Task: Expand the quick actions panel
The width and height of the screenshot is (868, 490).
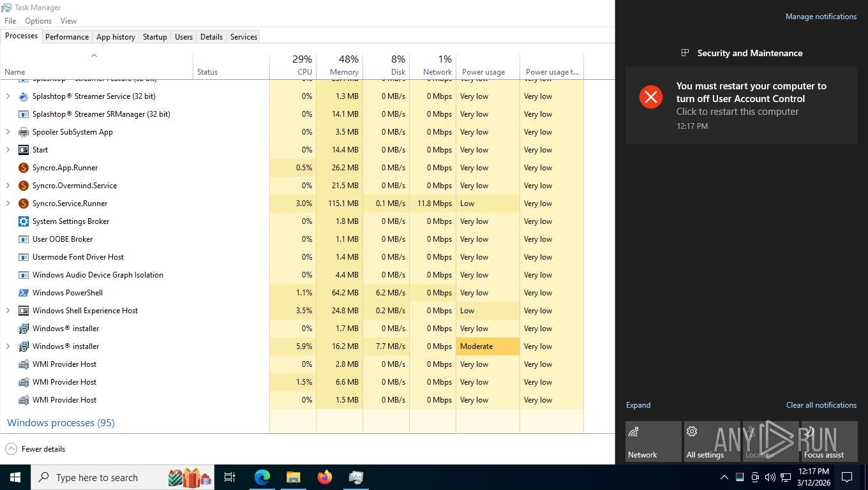Action: tap(638, 405)
